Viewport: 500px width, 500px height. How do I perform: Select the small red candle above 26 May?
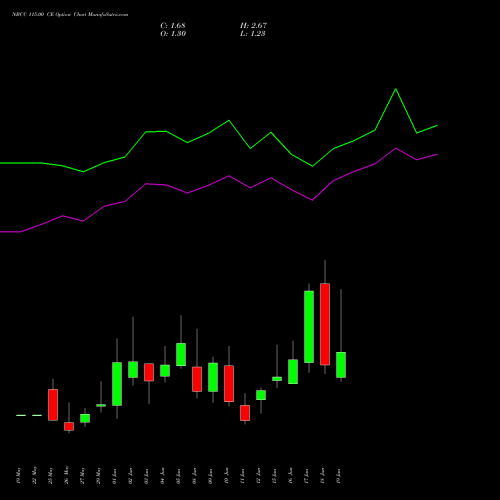[x=69, y=426]
